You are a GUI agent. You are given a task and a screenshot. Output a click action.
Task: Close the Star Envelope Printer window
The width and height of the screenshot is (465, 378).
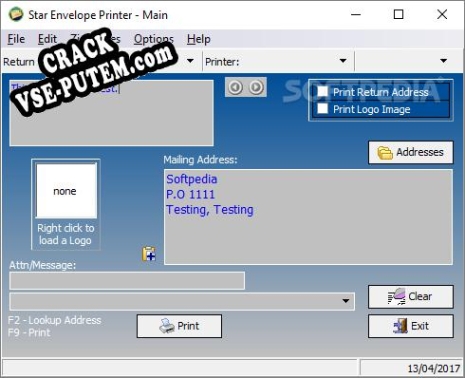point(442,14)
